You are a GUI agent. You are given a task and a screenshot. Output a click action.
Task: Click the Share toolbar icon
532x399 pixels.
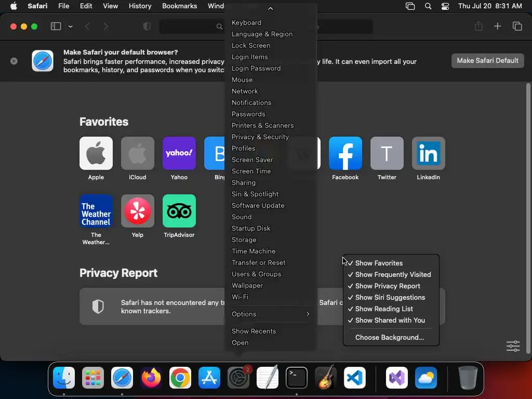pyautogui.click(x=478, y=26)
